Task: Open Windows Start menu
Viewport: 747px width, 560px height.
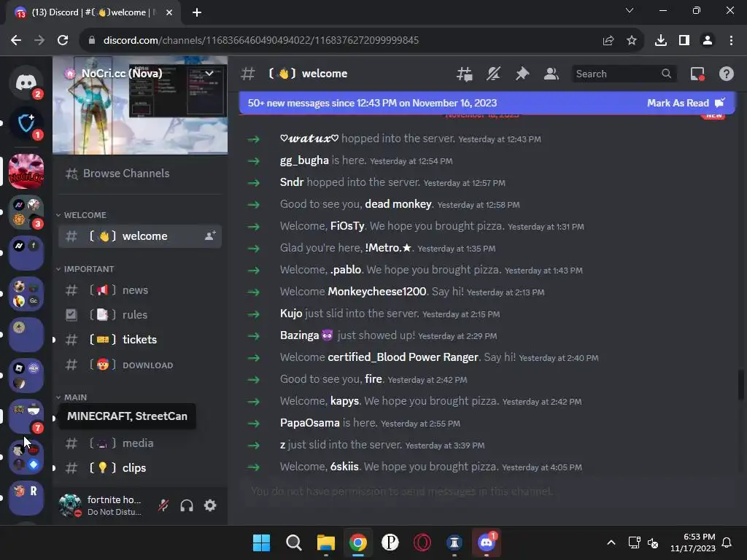Action: click(261, 542)
